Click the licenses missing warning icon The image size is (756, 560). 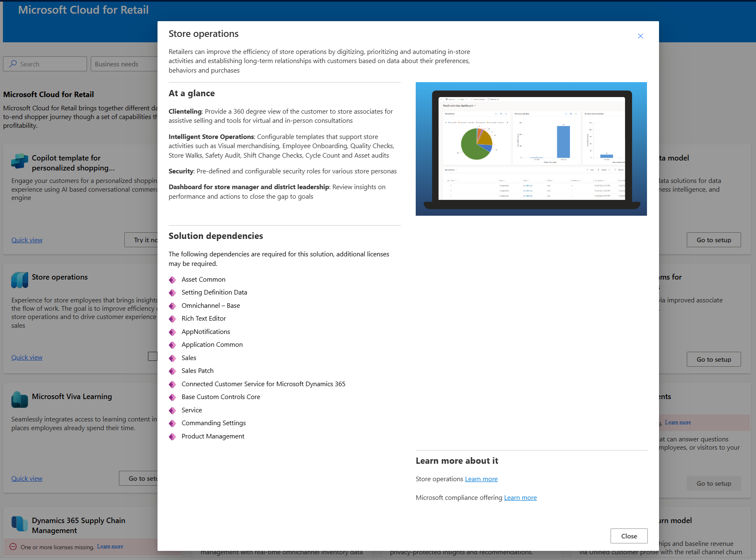13,547
